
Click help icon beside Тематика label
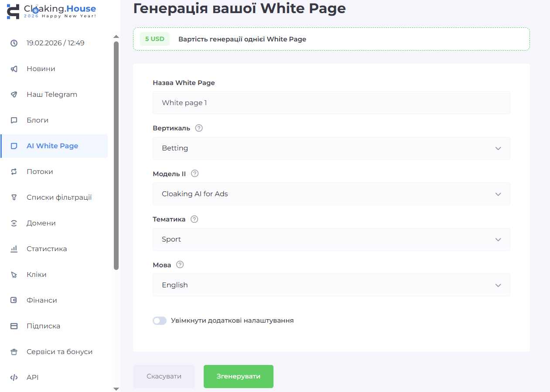[x=195, y=219]
